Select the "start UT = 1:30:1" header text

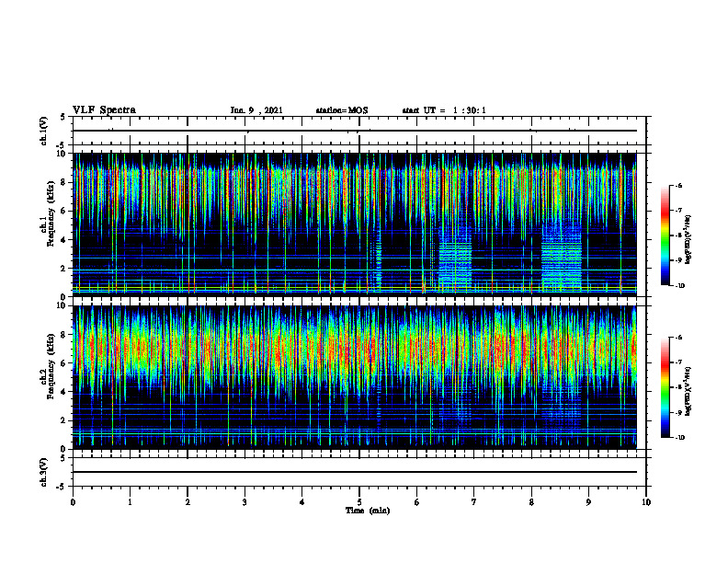coord(444,110)
